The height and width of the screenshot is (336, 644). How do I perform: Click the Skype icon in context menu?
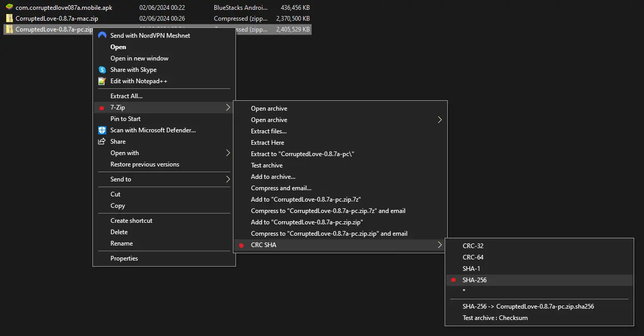tap(102, 70)
